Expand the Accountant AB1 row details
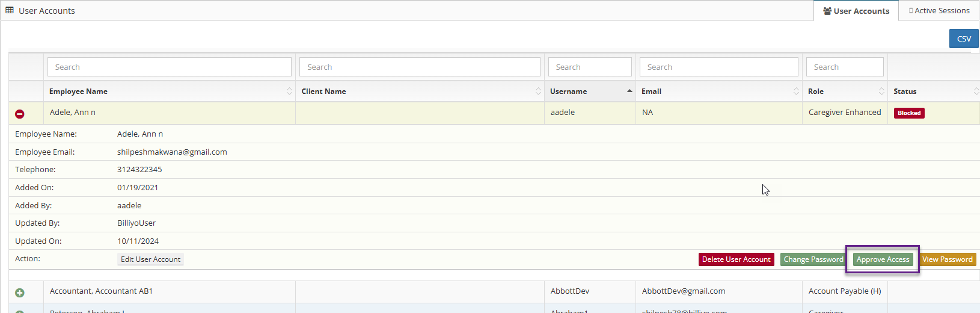 click(20, 293)
